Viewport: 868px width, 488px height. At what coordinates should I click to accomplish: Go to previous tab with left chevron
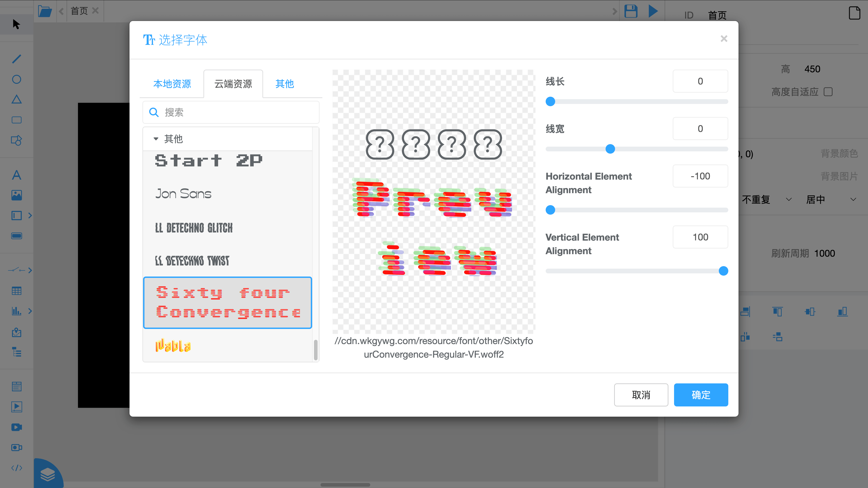tap(61, 11)
